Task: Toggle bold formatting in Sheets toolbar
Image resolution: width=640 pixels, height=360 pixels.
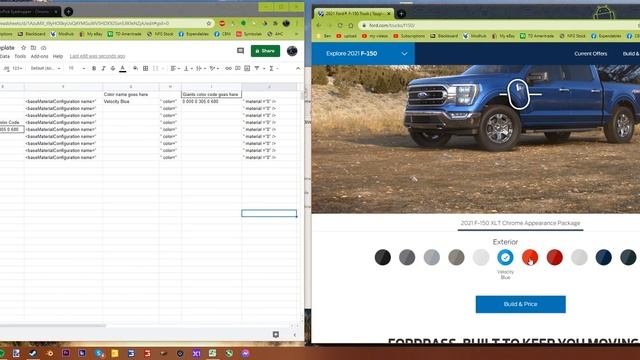Action: (94, 69)
